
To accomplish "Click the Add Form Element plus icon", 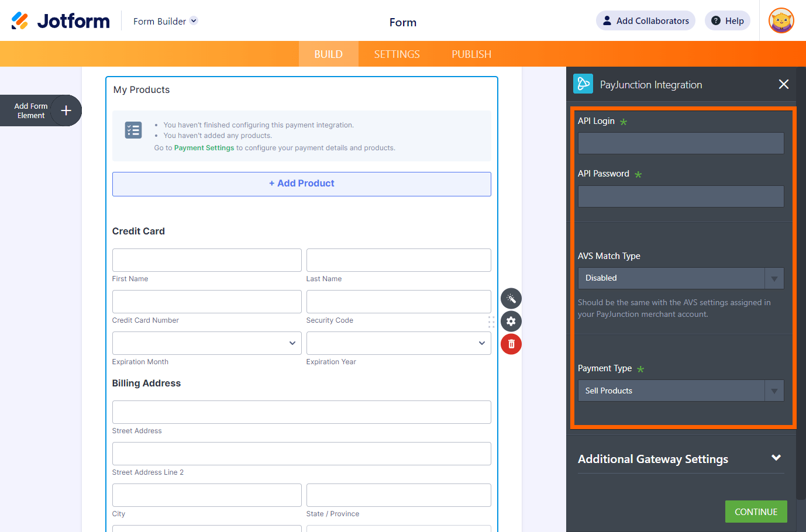I will point(66,110).
